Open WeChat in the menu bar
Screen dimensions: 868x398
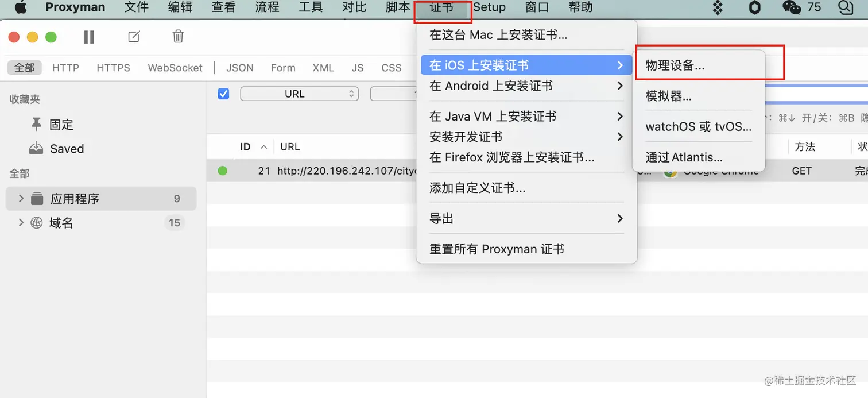(792, 7)
